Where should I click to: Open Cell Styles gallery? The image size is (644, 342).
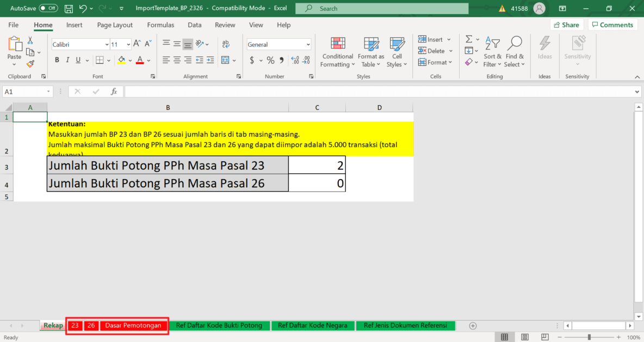[397, 52]
